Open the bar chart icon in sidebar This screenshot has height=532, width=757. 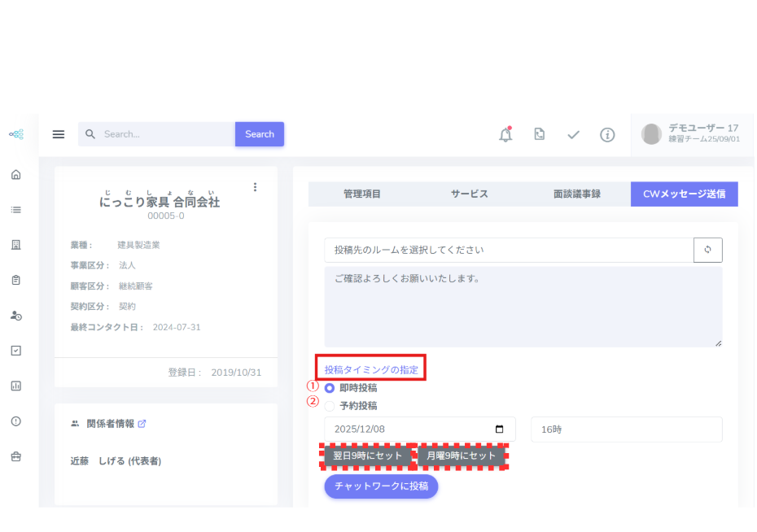pos(15,386)
